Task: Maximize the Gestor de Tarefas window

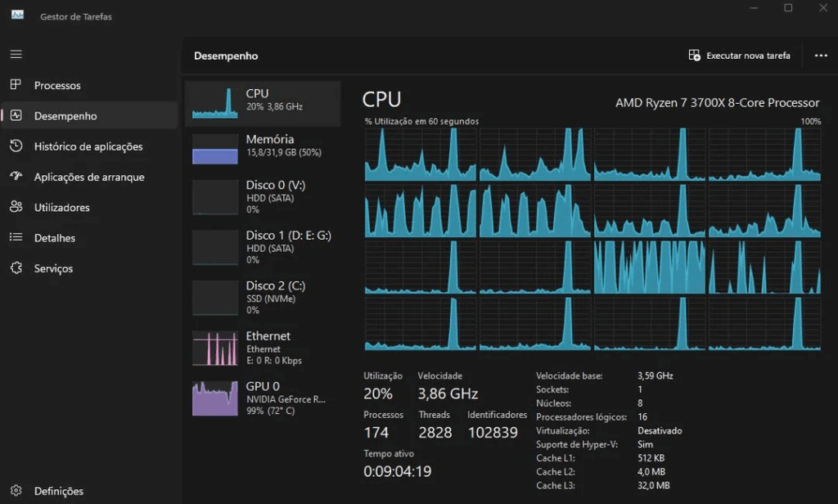Action: coord(788,7)
